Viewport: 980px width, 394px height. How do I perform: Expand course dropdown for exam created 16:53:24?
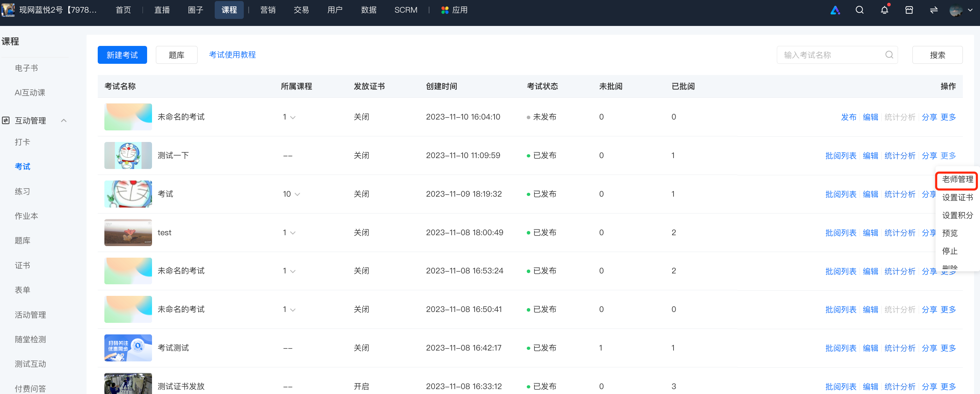[293, 271]
